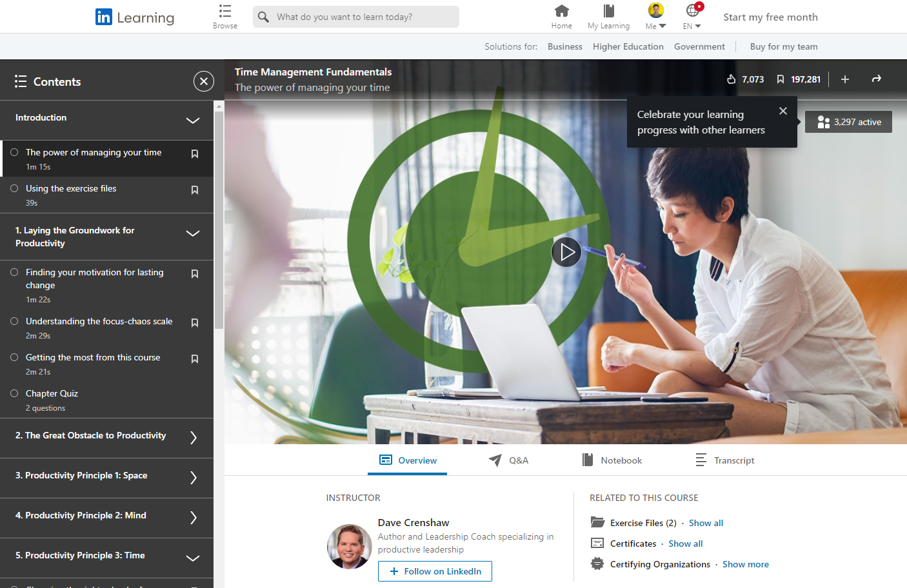The height and width of the screenshot is (588, 907).
Task: Toggle completion circle for Understanding the focus-chaos scale
Action: pyautogui.click(x=14, y=321)
